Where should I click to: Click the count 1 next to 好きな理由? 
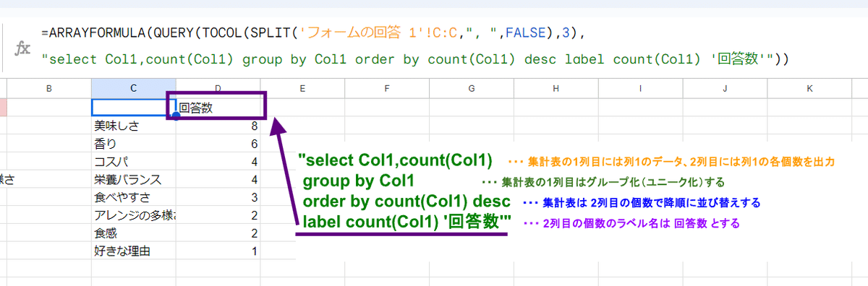click(x=218, y=252)
